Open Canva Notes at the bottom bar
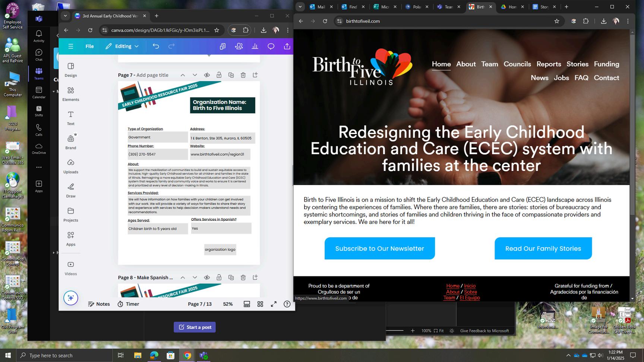Image resolution: width=644 pixels, height=362 pixels. click(99, 304)
